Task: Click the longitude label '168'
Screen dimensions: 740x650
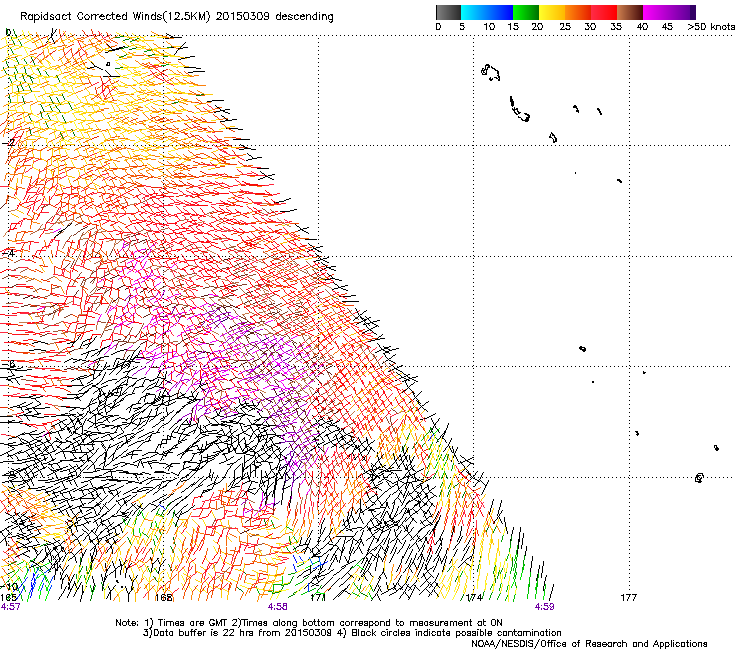Action: coord(164,598)
